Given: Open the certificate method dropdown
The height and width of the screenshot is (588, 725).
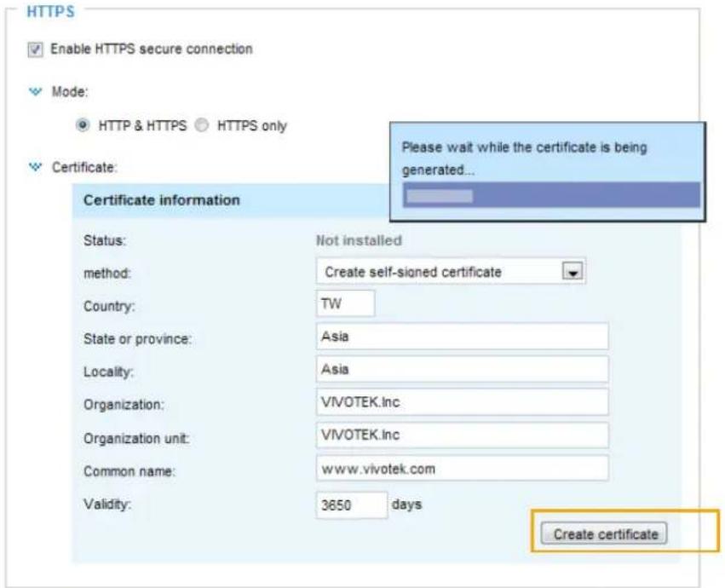Looking at the screenshot, I should [x=451, y=272].
